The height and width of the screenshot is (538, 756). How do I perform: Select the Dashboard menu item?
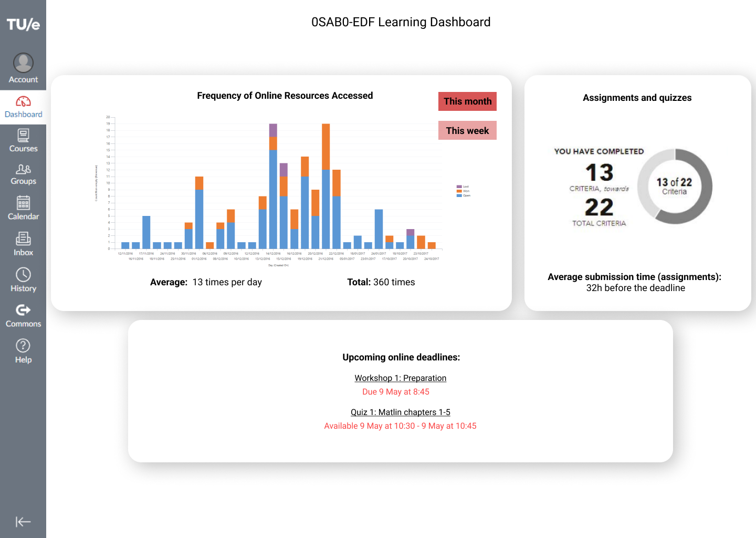pos(23,107)
